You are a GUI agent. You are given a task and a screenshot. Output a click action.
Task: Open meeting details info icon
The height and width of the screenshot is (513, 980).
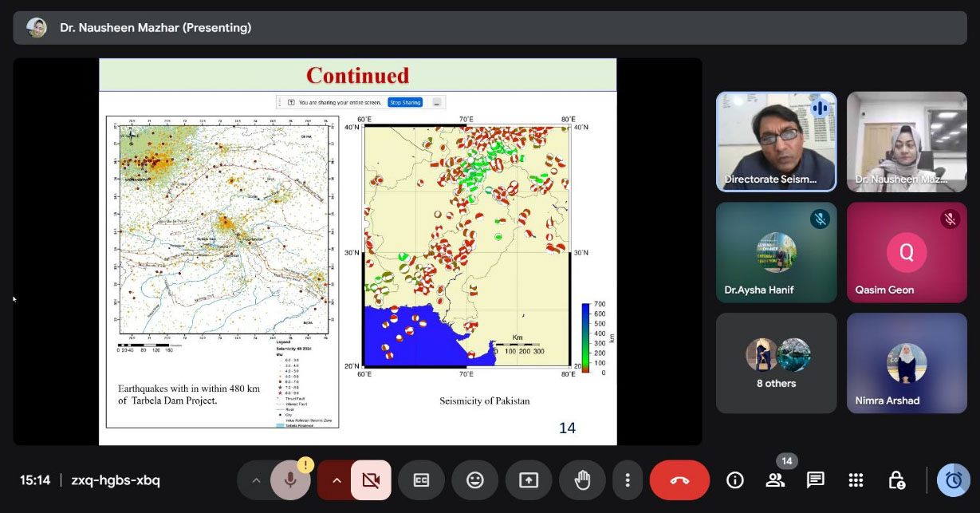coord(735,480)
